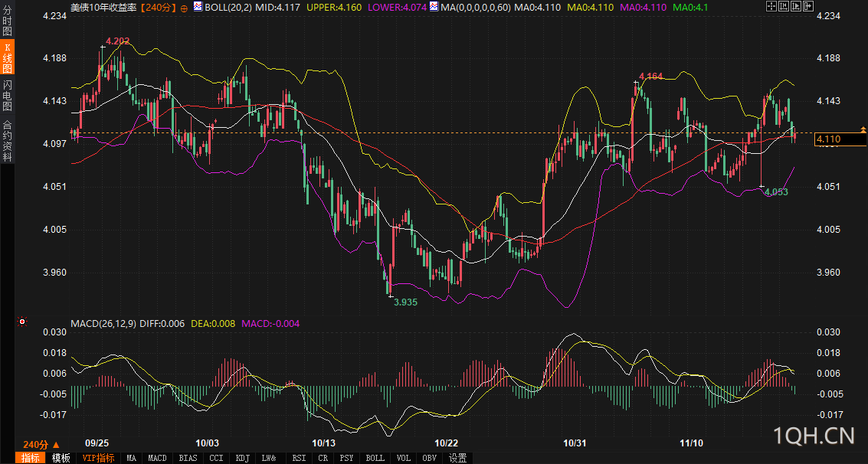
Task: Open 设置 in the indicator bar
Action: pyautogui.click(x=458, y=458)
